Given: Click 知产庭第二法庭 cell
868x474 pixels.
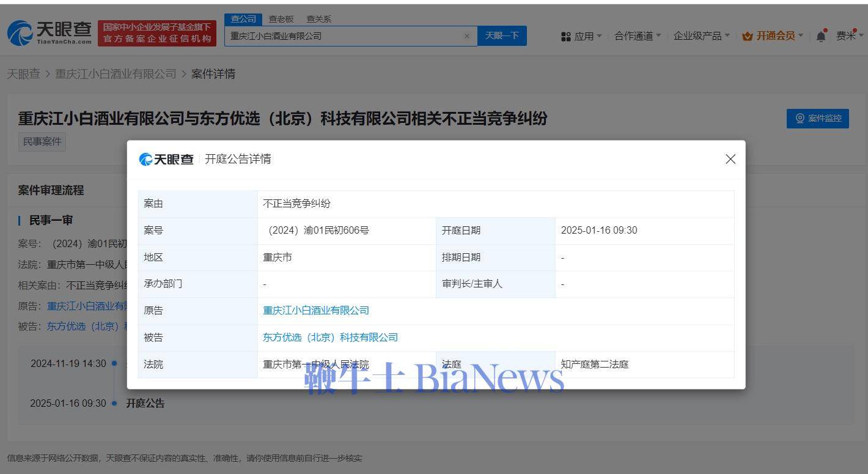Looking at the screenshot, I should [644, 365].
